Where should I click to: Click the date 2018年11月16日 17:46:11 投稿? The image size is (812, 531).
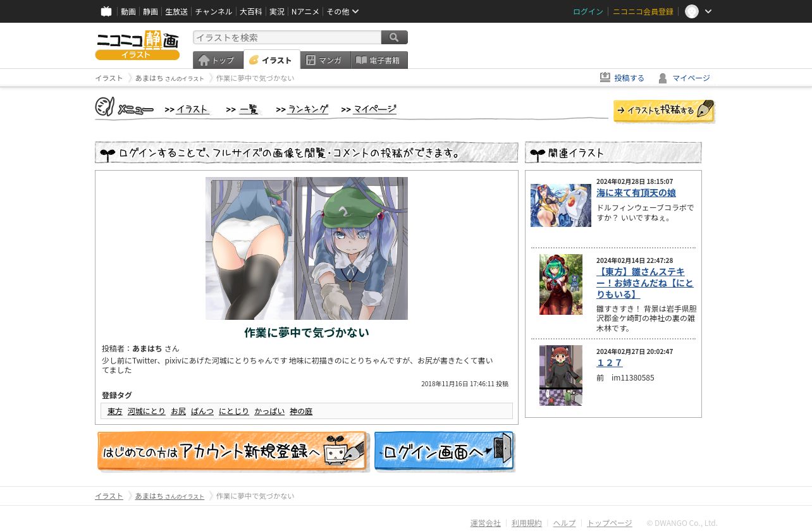[x=465, y=384]
